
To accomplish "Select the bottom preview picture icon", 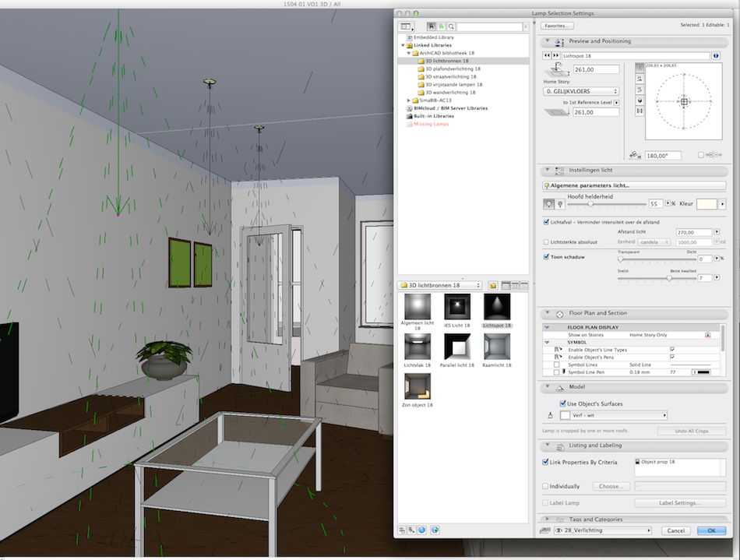I will click(x=640, y=111).
